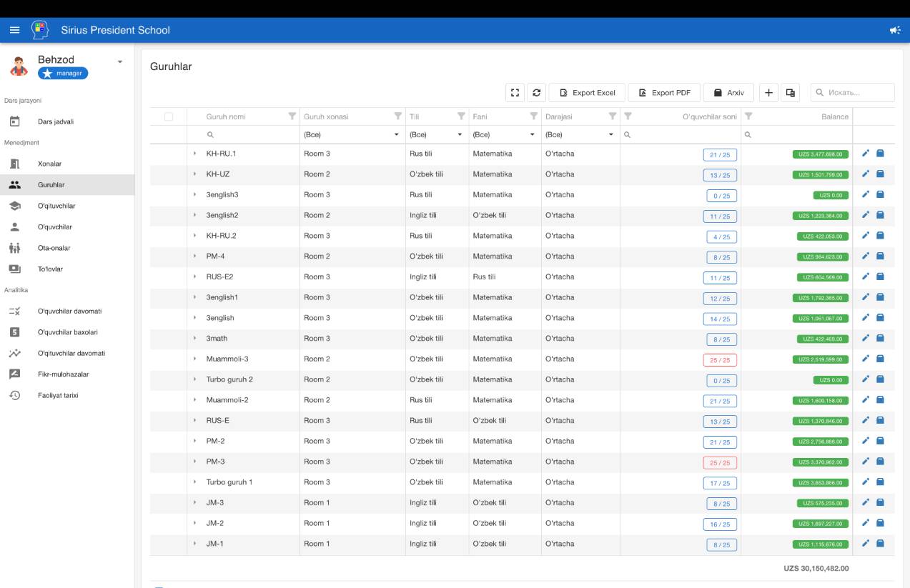Click Behzod's user avatar
Viewport: 910px width, 588px height.
click(x=19, y=66)
